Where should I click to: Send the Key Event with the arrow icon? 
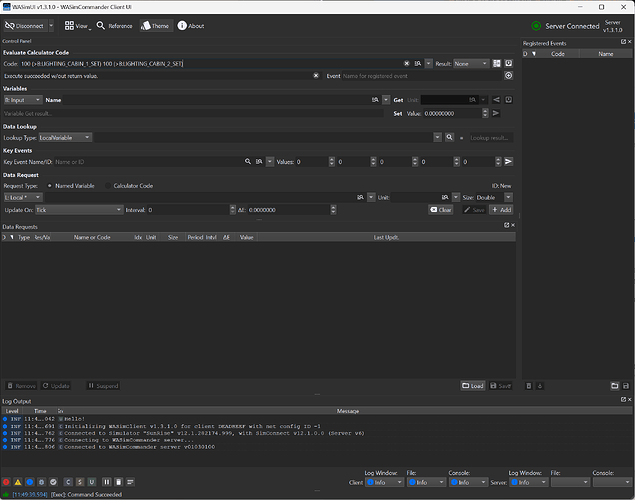[x=508, y=162]
